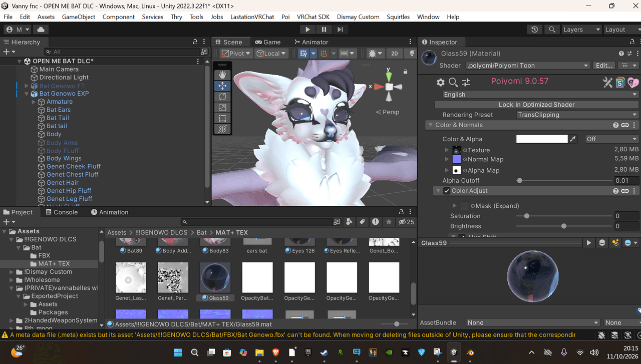
Task: Play the material preview animation
Action: [589, 243]
